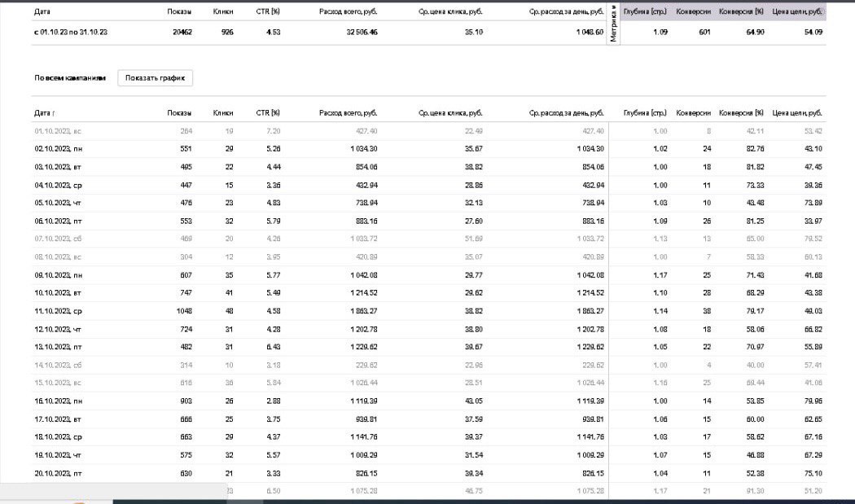Click the 10.10.2023, вт date cell
The height and width of the screenshot is (504, 855).
[58, 293]
